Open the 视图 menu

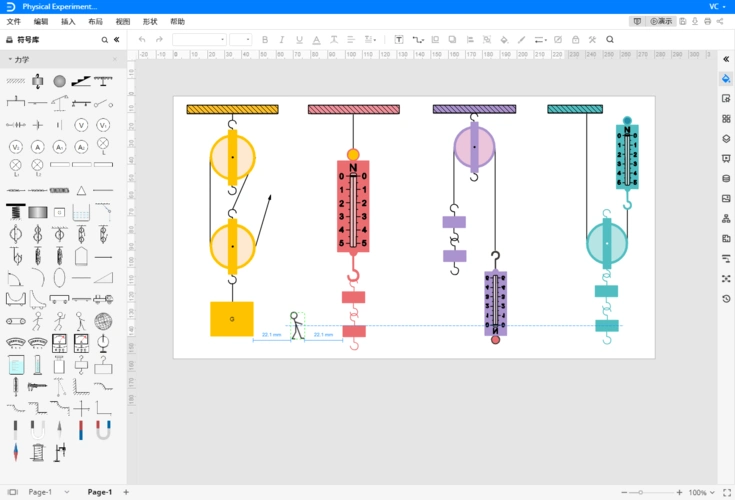coord(122,21)
